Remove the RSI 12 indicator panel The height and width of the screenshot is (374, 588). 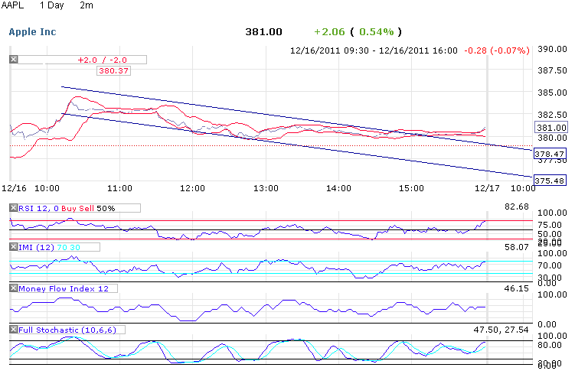click(x=14, y=208)
